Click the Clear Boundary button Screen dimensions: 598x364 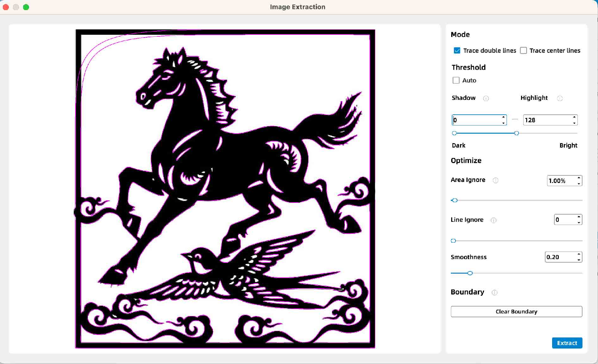click(x=516, y=312)
